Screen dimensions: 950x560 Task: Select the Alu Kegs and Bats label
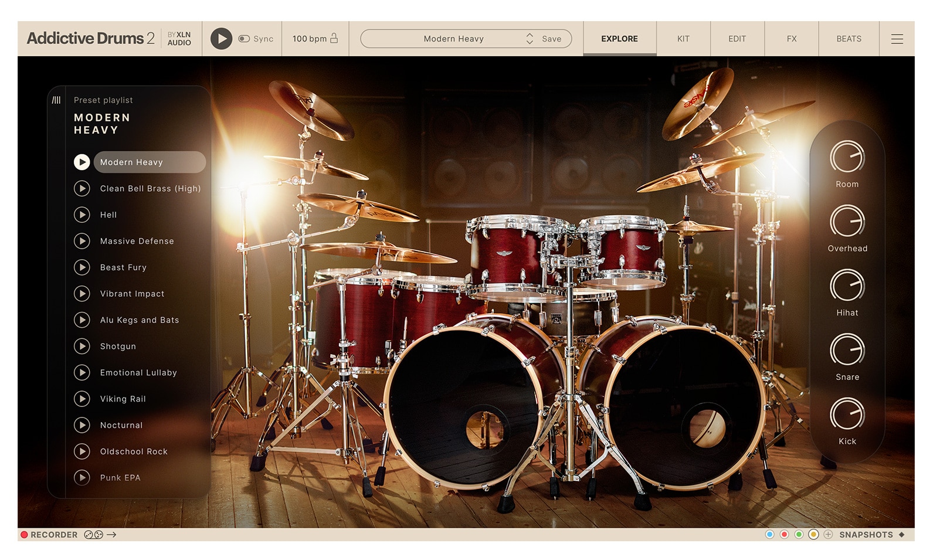coord(140,320)
